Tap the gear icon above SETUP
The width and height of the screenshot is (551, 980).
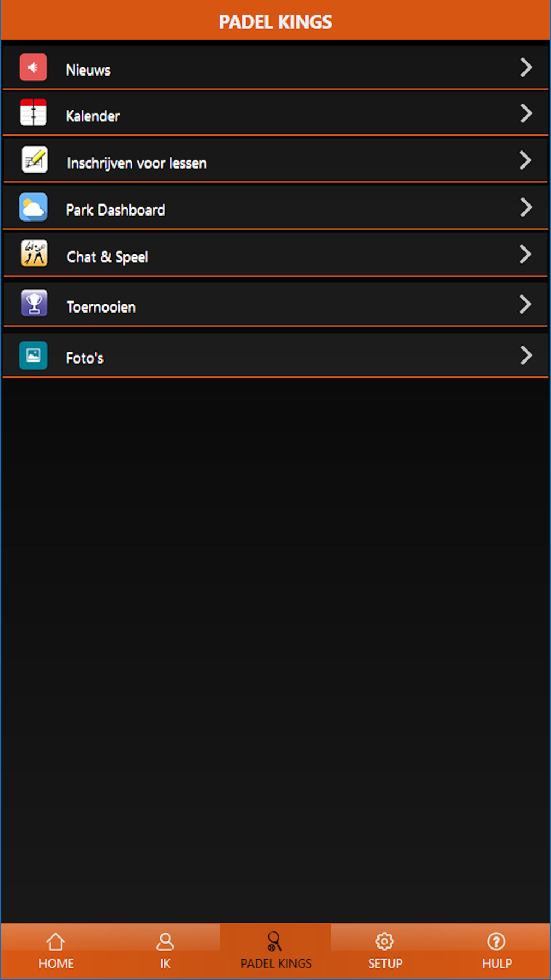tap(385, 941)
